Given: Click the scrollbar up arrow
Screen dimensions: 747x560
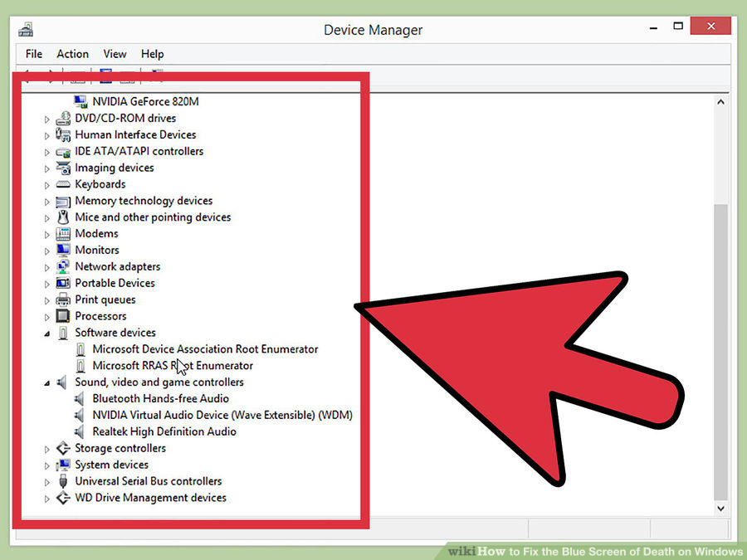Looking at the screenshot, I should point(720,102).
